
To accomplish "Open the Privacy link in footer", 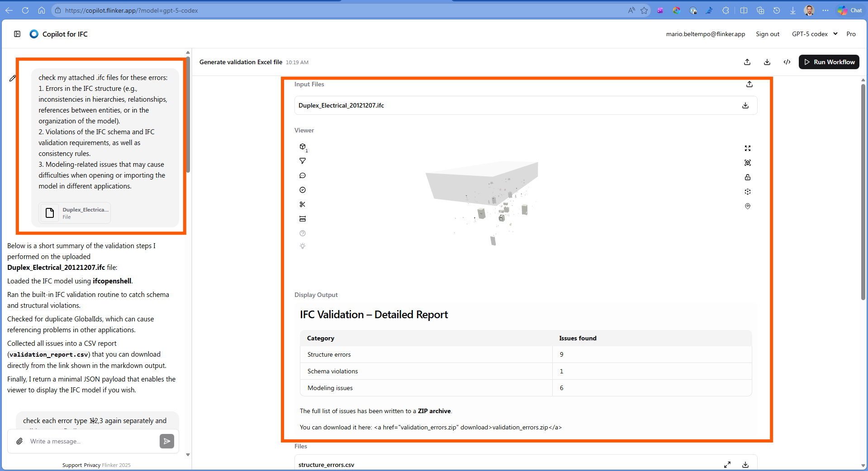I will tap(92, 465).
